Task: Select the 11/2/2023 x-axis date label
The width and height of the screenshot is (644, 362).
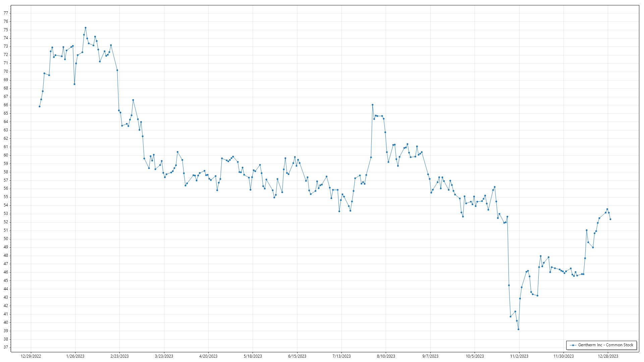Action: pyautogui.click(x=519, y=356)
